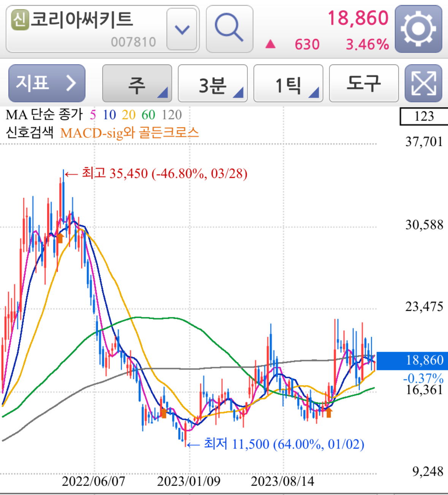Expand the chart to fullscreen view
448x495 pixels.
pyautogui.click(x=423, y=83)
